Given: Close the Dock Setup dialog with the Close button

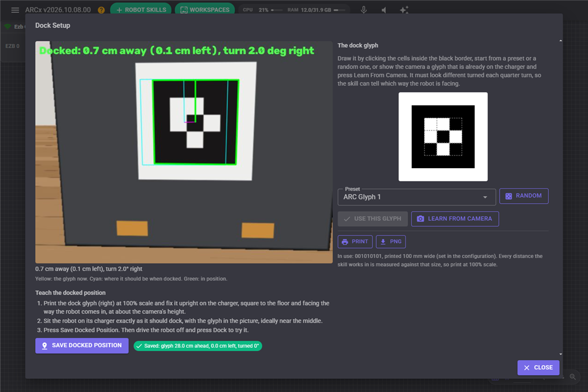Looking at the screenshot, I should point(538,368).
